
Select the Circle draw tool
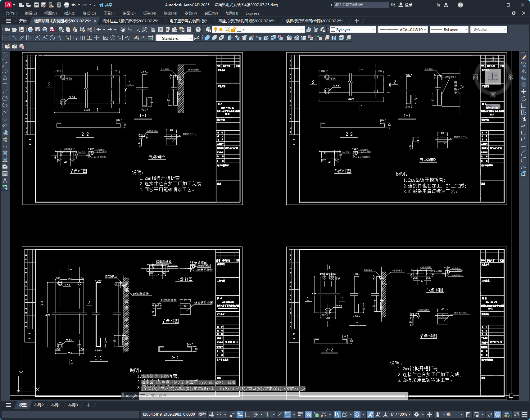(5, 98)
